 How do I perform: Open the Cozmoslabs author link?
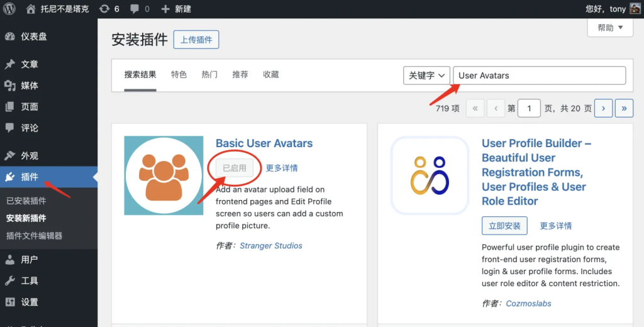coord(528,304)
